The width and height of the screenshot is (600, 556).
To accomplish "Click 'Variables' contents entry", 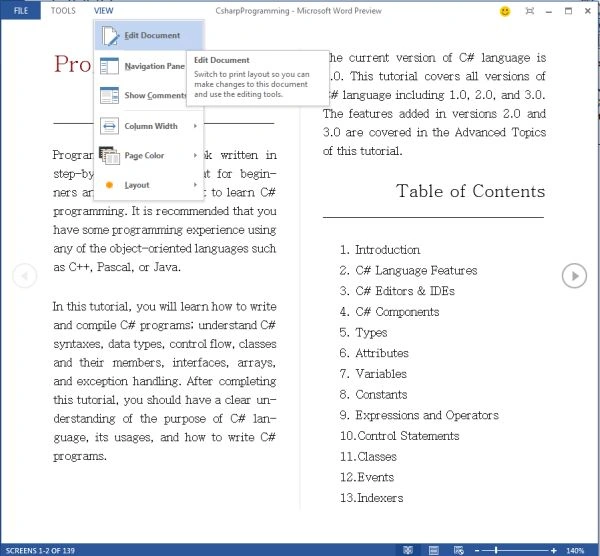I will click(x=381, y=374).
